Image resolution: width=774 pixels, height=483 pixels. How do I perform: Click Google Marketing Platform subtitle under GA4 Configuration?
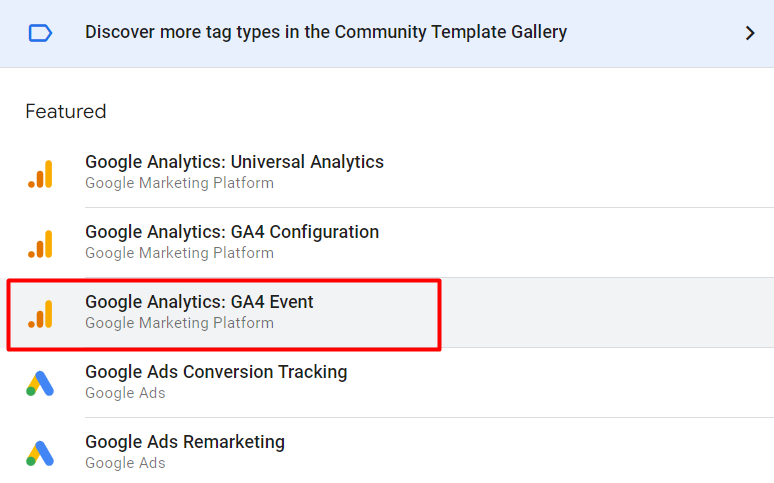179,253
